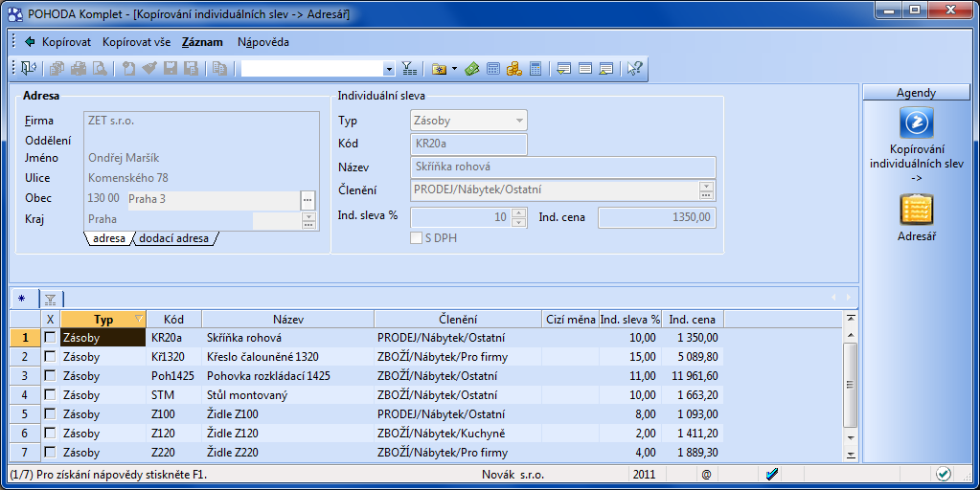
Task: Click the scrollbar jump-to-bottom arrow
Action: [x=851, y=456]
